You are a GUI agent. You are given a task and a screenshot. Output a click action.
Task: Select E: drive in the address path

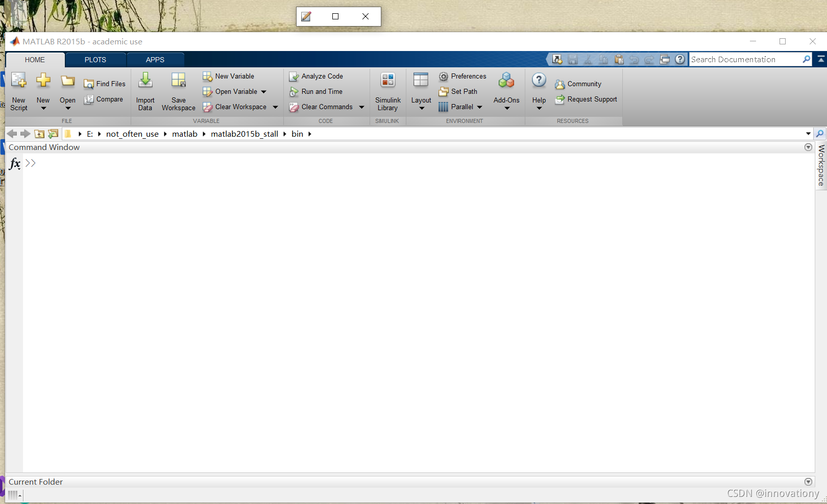[90, 134]
